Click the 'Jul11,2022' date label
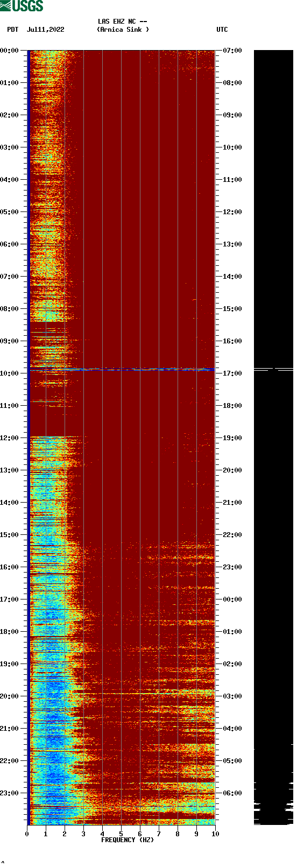This screenshot has width=297, height=868. click(x=45, y=30)
